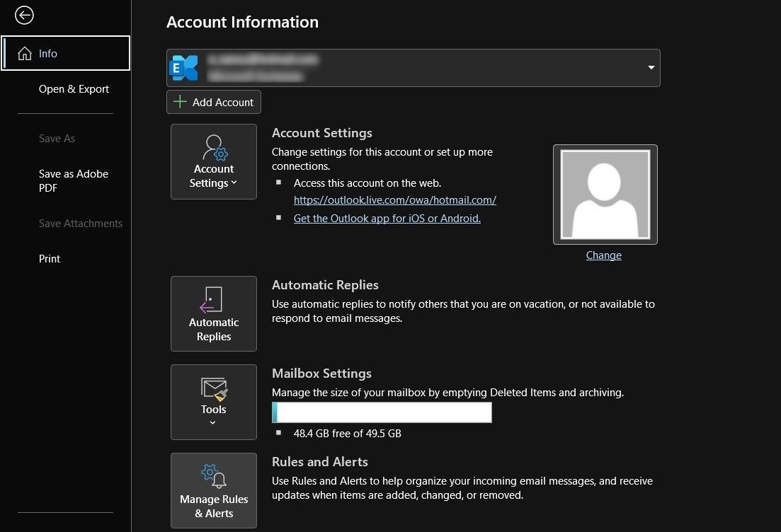Open the Get the Outlook app link

[387, 219]
